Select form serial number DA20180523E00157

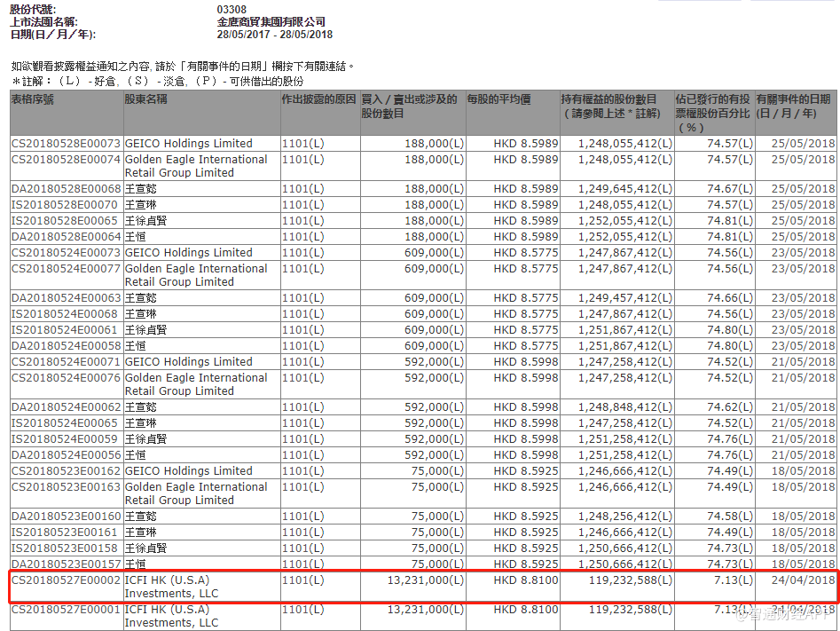66,564
